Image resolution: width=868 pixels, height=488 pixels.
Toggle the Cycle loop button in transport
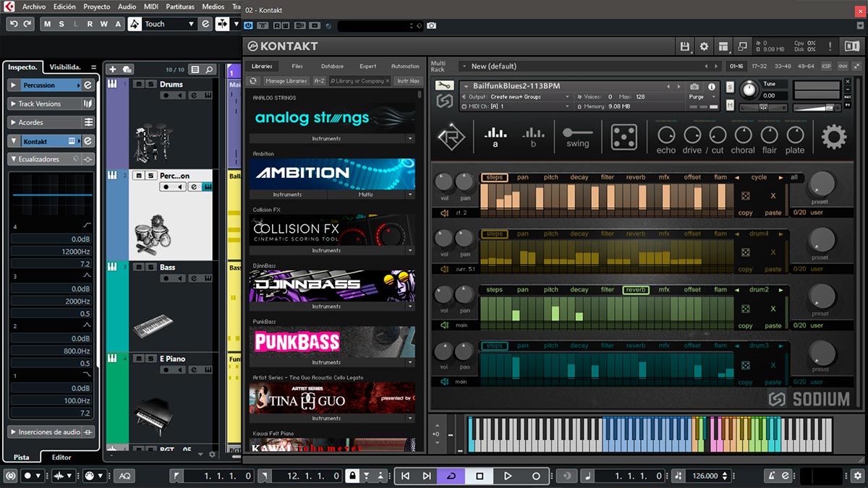click(451, 476)
